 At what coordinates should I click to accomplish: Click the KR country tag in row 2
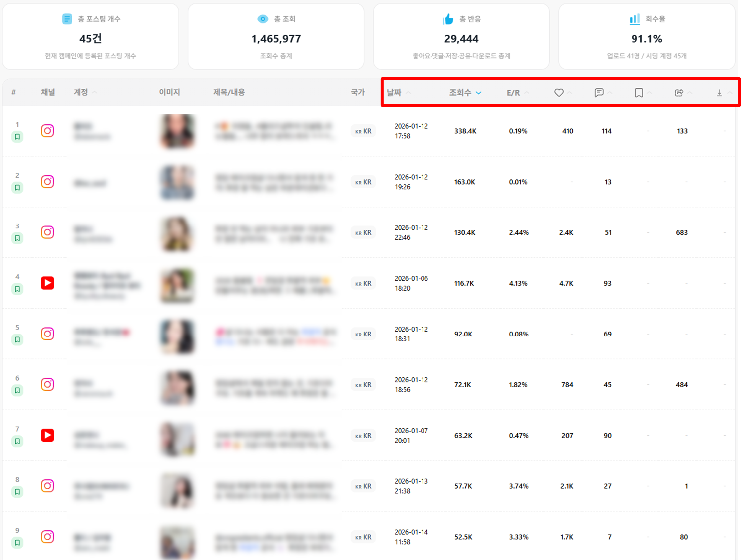(363, 182)
